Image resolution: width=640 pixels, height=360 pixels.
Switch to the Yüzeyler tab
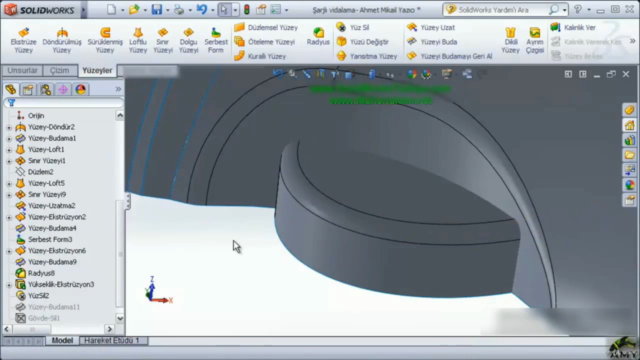tap(97, 70)
